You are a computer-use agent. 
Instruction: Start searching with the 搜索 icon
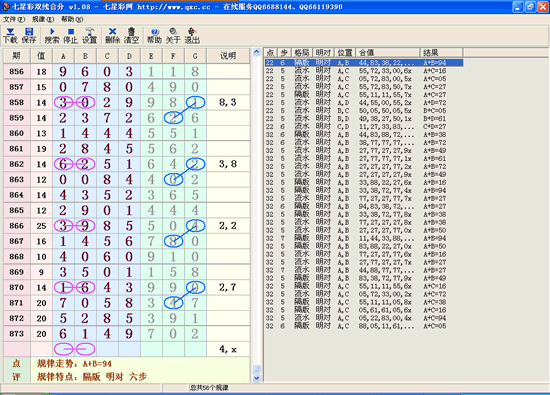click(52, 36)
